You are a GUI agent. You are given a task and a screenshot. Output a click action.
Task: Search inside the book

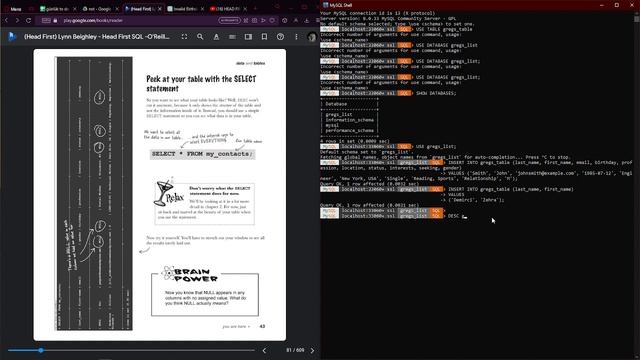click(200, 37)
